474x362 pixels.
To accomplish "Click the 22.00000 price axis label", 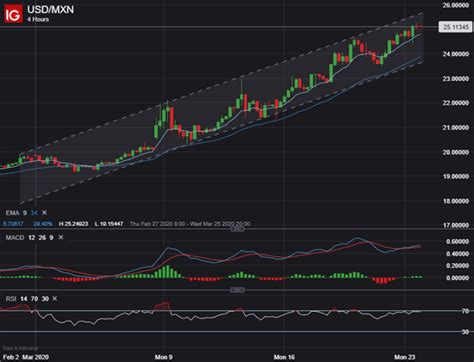I will coord(456,103).
